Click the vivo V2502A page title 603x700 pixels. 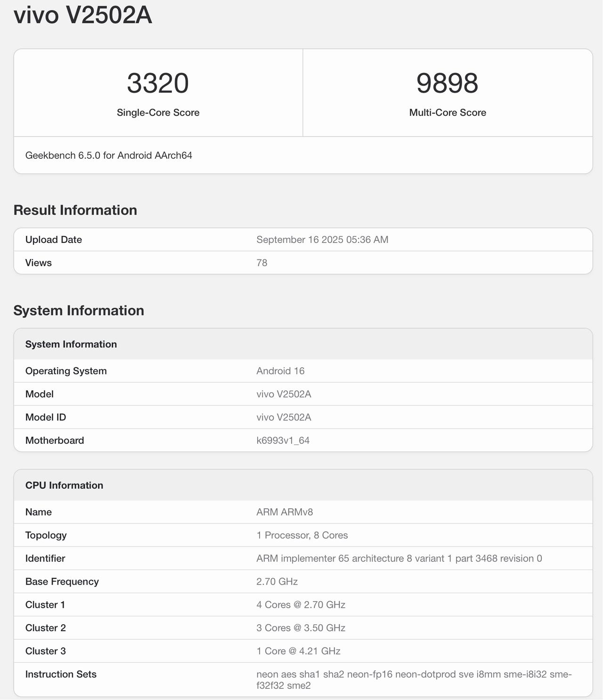(83, 15)
